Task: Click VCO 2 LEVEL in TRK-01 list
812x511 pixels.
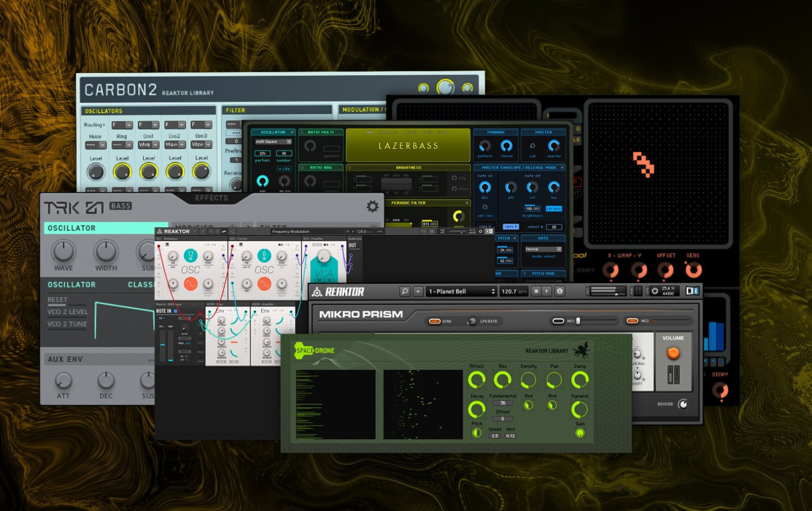Action: pyautogui.click(x=67, y=312)
